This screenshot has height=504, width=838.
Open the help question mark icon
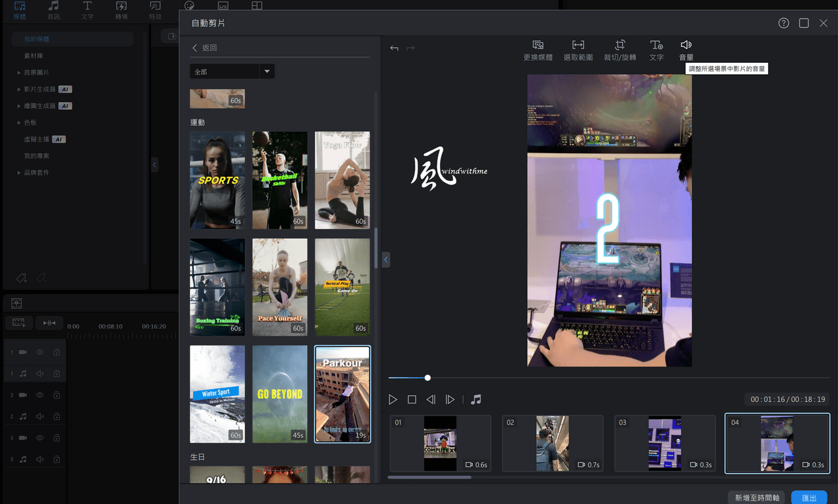coord(784,23)
